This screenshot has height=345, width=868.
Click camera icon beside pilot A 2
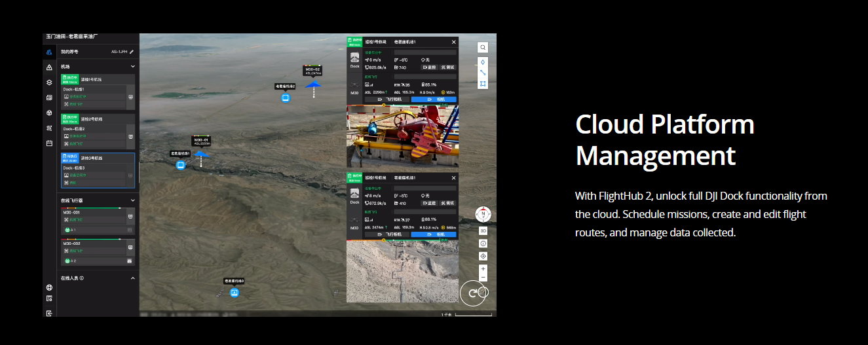pos(130,261)
